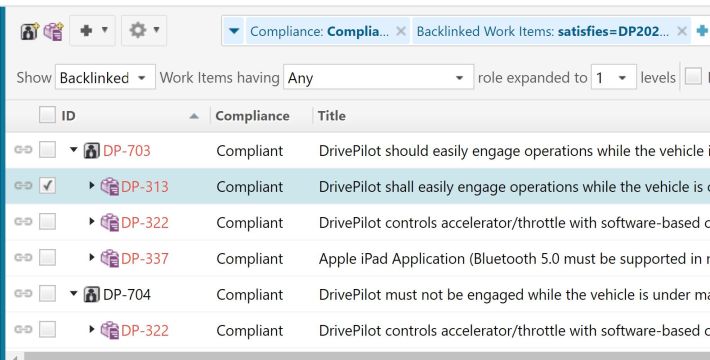Collapse the DP-703 tree node
Screen dimensions: 710x360
click(74, 150)
